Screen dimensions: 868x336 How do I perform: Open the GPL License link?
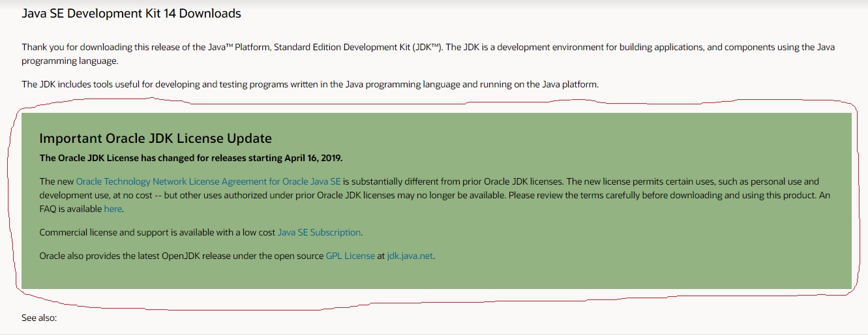click(x=350, y=256)
